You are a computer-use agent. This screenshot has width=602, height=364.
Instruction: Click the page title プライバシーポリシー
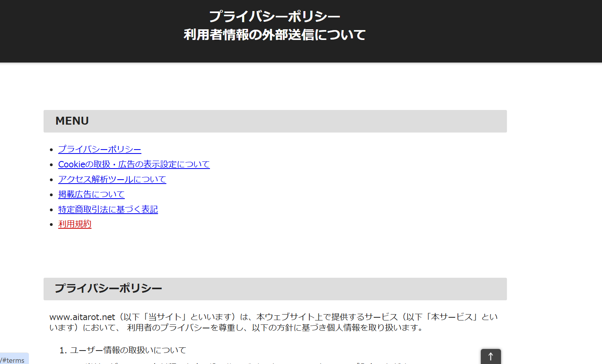coord(275,16)
